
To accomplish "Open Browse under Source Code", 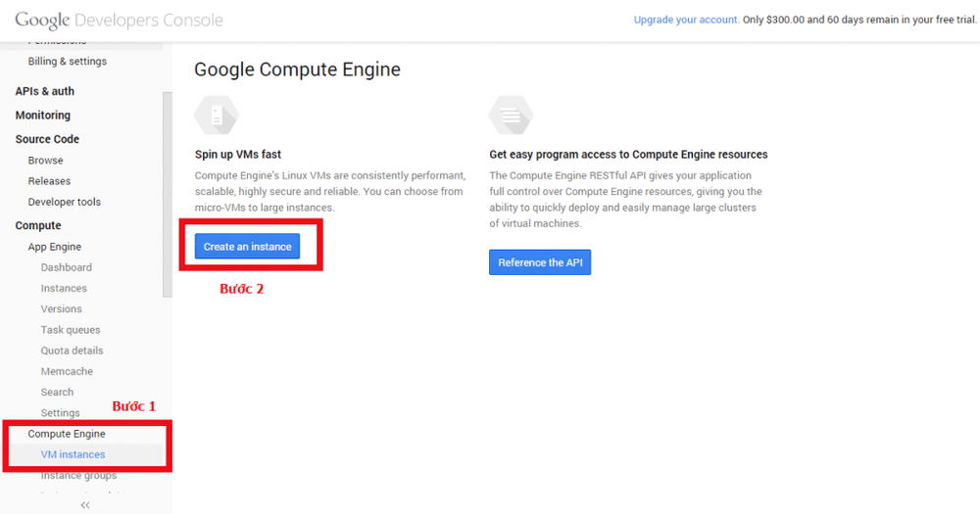I will pos(46,161).
